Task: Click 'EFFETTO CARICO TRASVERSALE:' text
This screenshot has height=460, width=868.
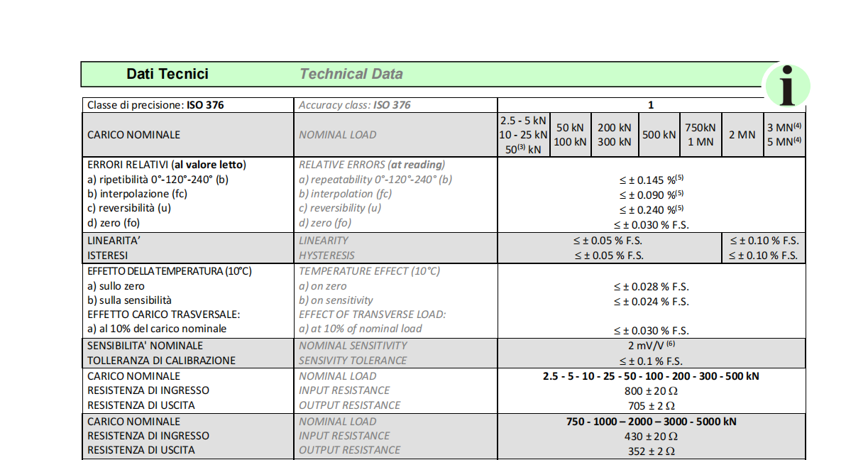Action: (x=163, y=314)
